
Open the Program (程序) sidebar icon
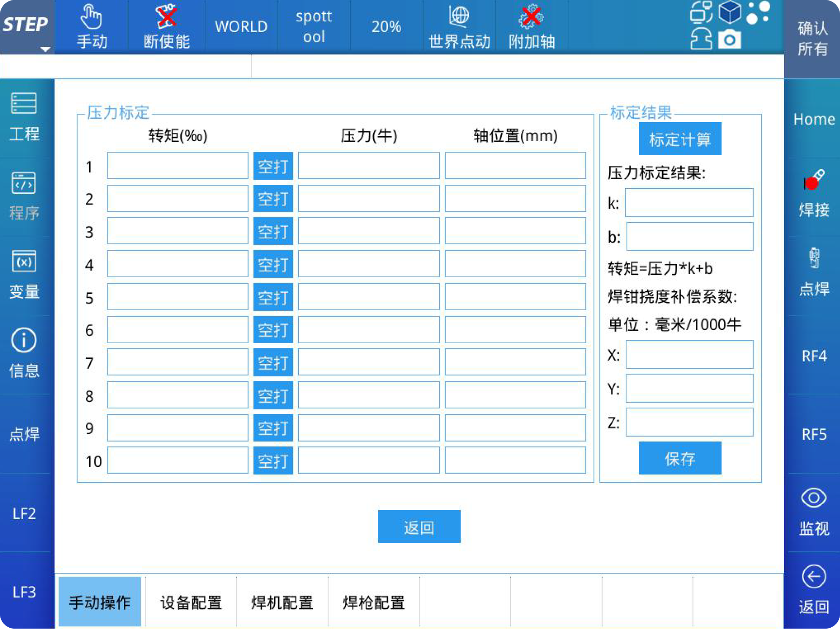pyautogui.click(x=24, y=183)
